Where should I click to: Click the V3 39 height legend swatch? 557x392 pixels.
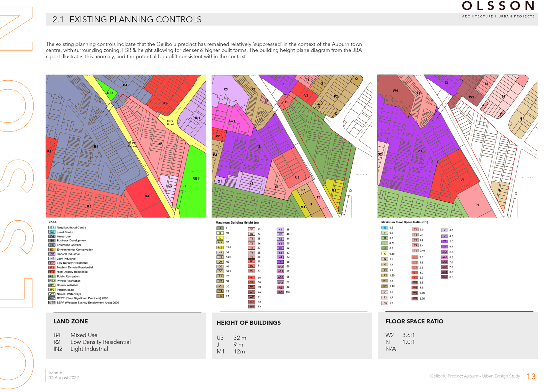(252, 287)
